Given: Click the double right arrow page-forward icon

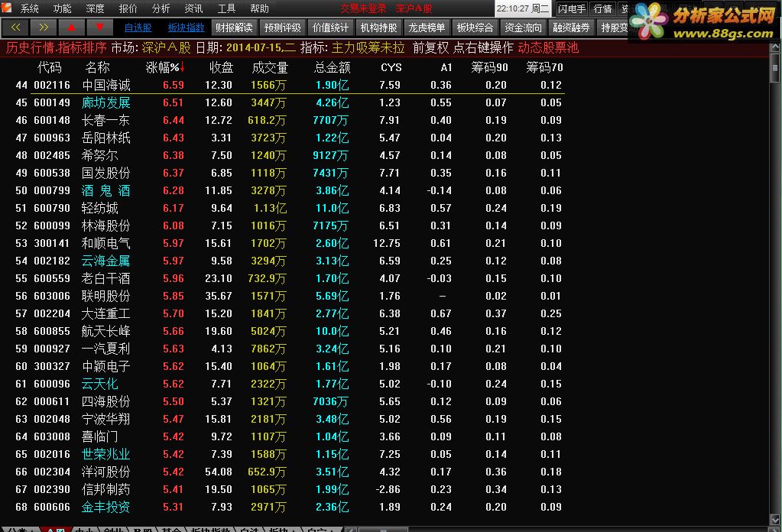Looking at the screenshot, I should point(44,28).
